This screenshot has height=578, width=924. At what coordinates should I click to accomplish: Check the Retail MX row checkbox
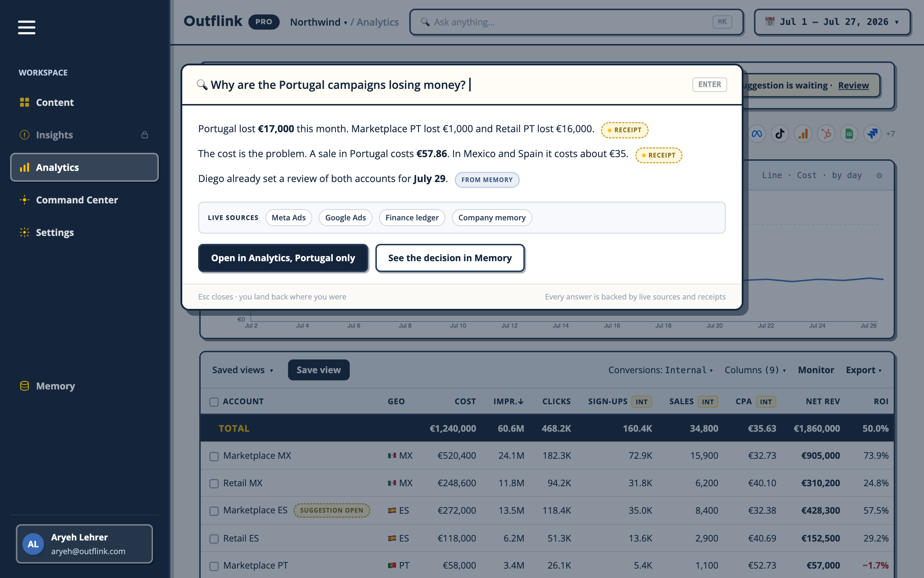click(x=214, y=484)
